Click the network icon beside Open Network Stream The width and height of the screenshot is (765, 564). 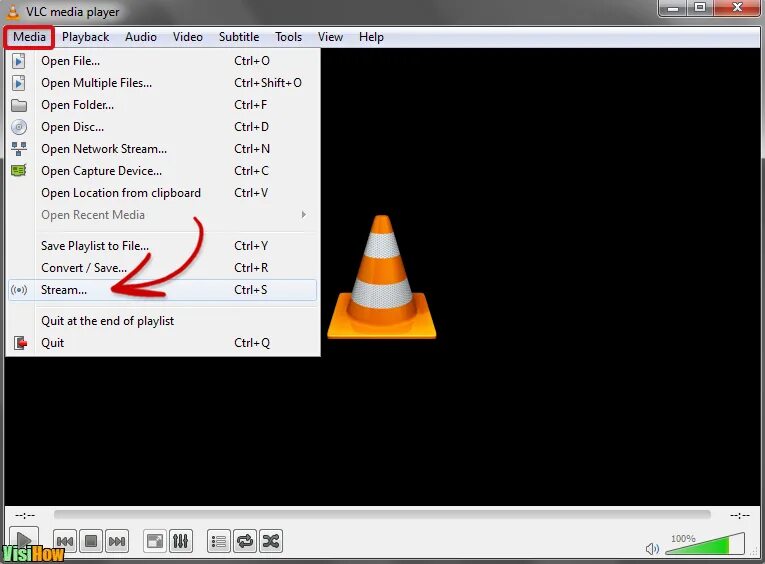(19, 149)
